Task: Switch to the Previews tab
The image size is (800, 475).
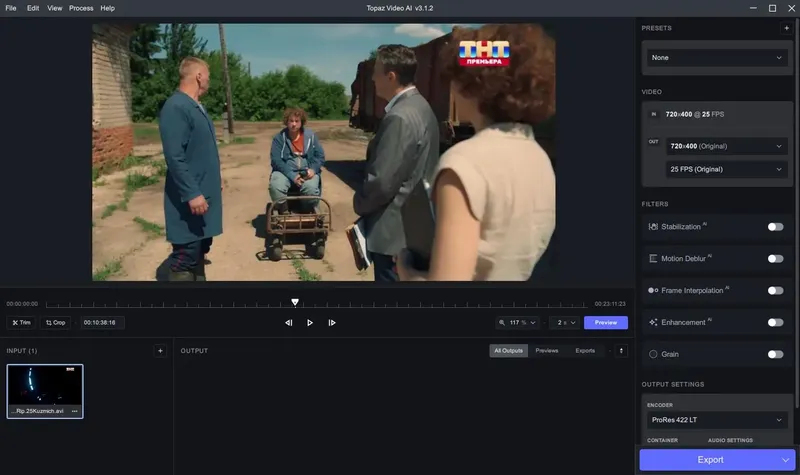Action: 547,351
